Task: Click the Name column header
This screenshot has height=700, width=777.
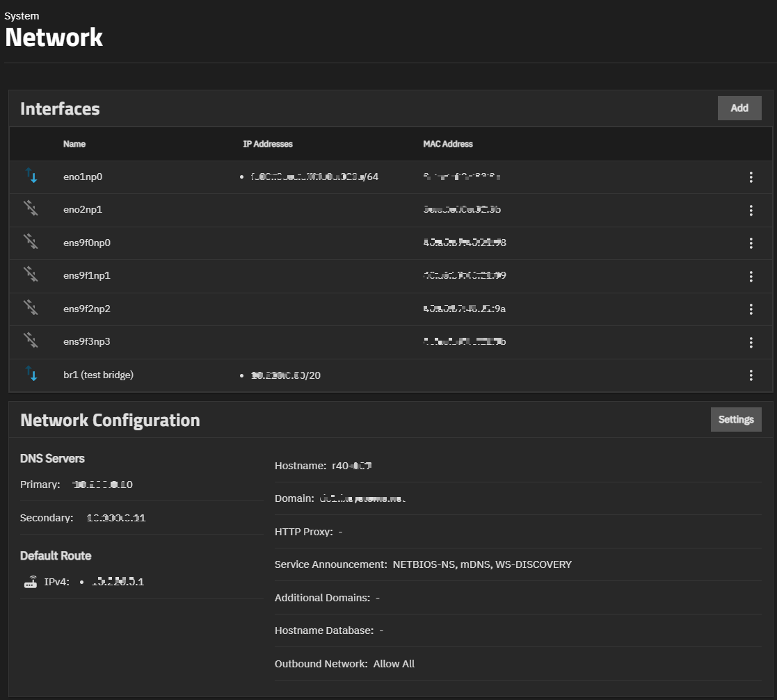Action: tap(74, 144)
